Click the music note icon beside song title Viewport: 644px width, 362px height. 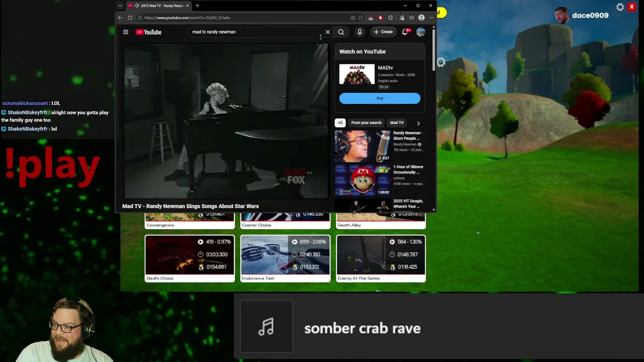[266, 327]
